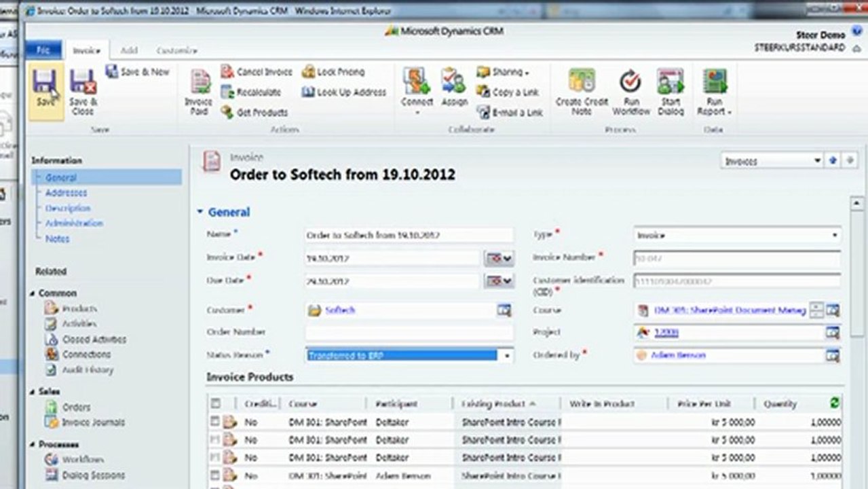Click the Ordered by lookup icon
This screenshot has height=489, width=868.
(833, 355)
